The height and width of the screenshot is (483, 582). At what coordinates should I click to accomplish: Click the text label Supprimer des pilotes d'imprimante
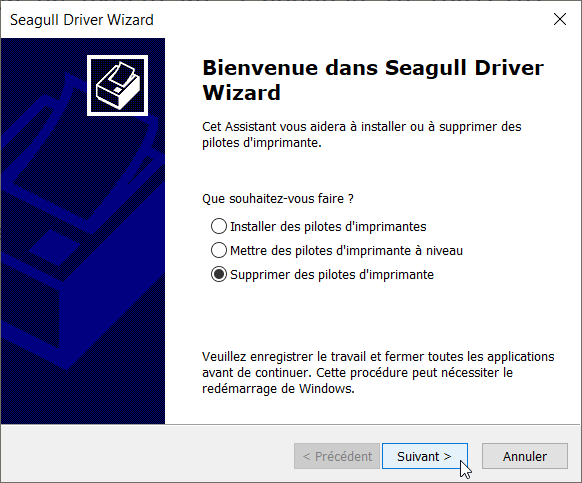[332, 275]
